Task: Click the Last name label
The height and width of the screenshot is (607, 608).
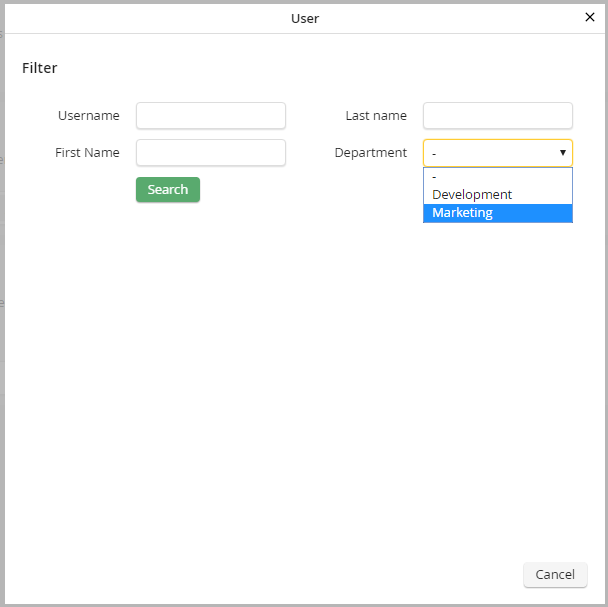Action: click(x=376, y=116)
